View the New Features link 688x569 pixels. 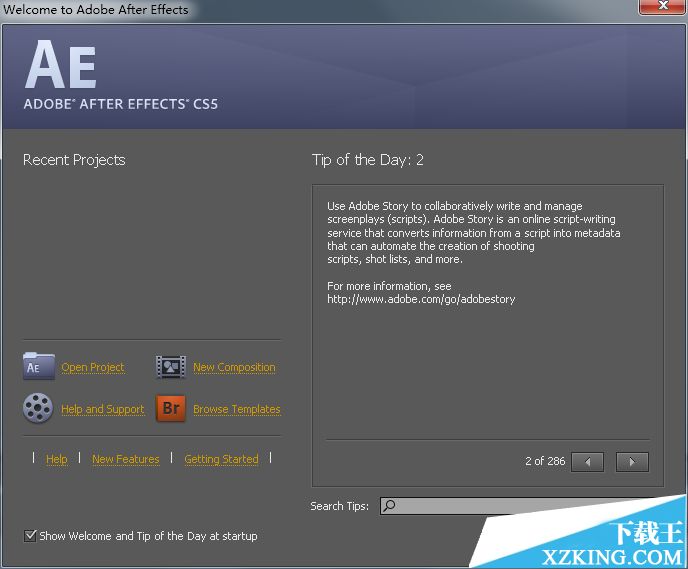tap(125, 459)
